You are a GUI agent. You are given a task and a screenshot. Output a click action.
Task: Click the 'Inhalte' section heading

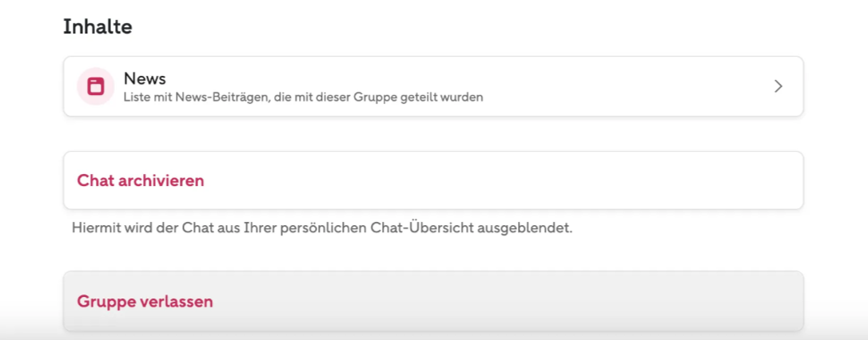pos(98,26)
